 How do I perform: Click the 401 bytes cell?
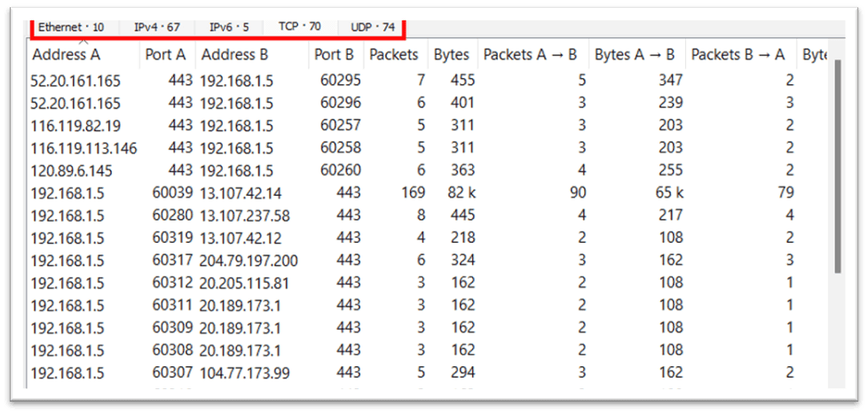pos(462,104)
